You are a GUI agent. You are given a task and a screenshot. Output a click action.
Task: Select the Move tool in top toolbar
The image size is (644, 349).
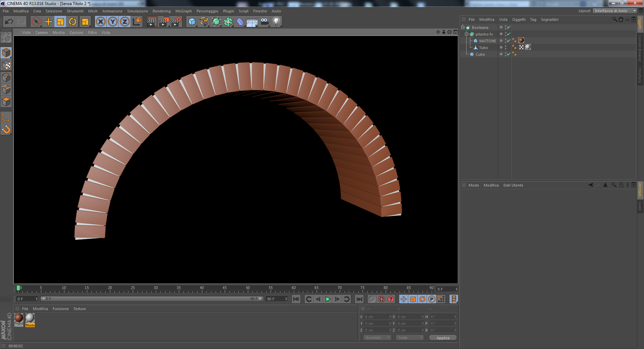[48, 22]
